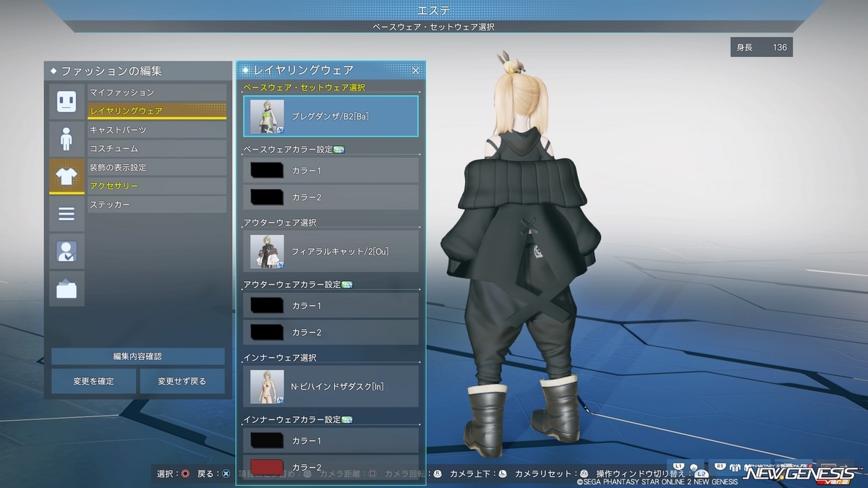Pick outerwear カラー2 black swatch
This screenshot has height=488, width=868.
coord(266,332)
